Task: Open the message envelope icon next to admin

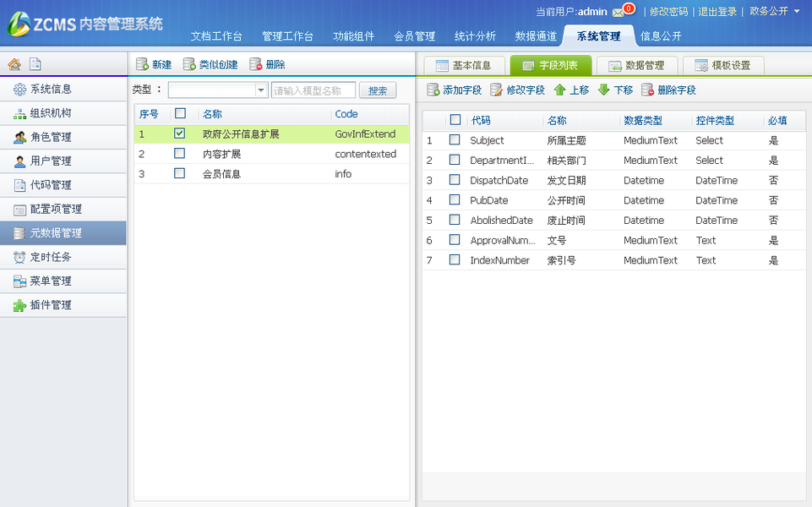Action: 619,11
